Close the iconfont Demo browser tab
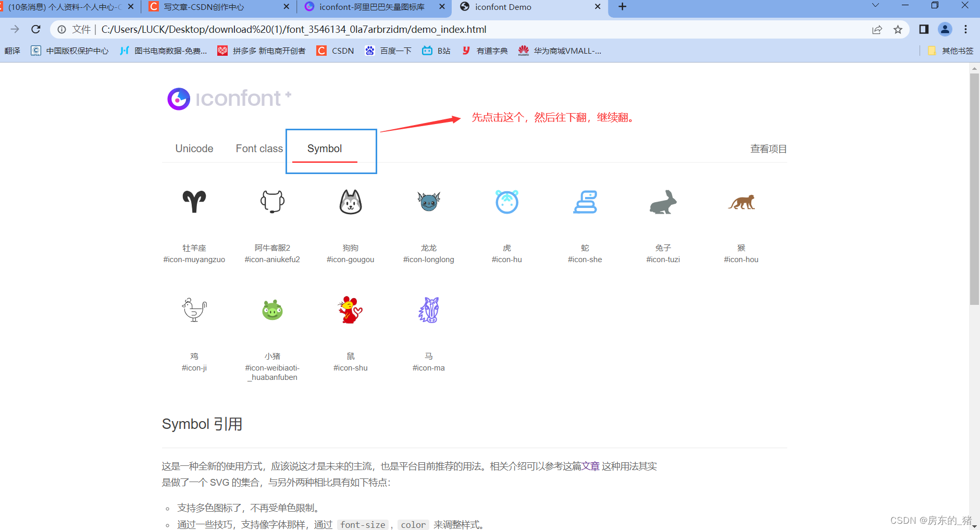Screen dimensions: 980x530 click(x=598, y=7)
